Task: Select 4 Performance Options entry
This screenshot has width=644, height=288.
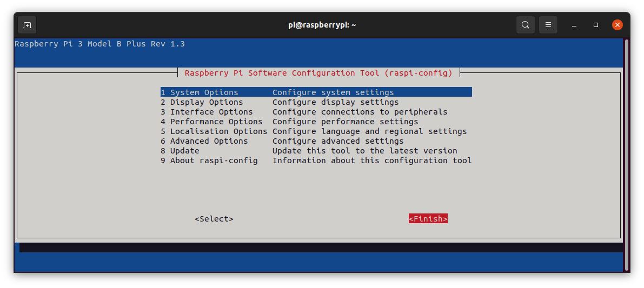Action: (x=316, y=122)
